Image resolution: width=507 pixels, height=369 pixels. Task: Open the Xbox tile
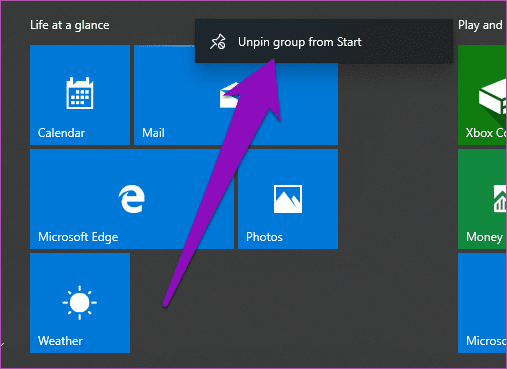click(482, 95)
